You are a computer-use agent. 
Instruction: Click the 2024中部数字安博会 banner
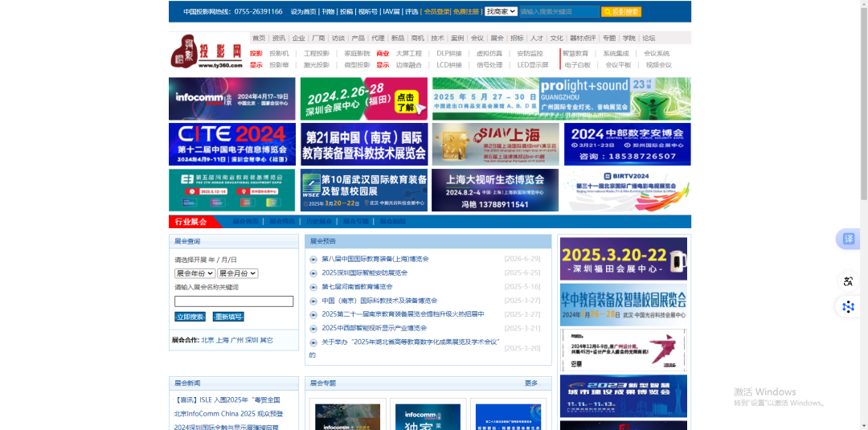627,144
